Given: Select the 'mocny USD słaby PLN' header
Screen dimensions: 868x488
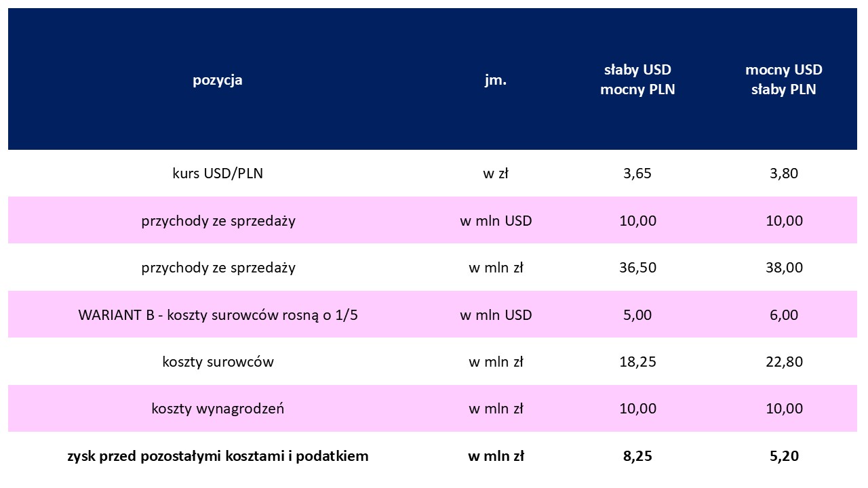Looking at the screenshot, I should [x=783, y=79].
